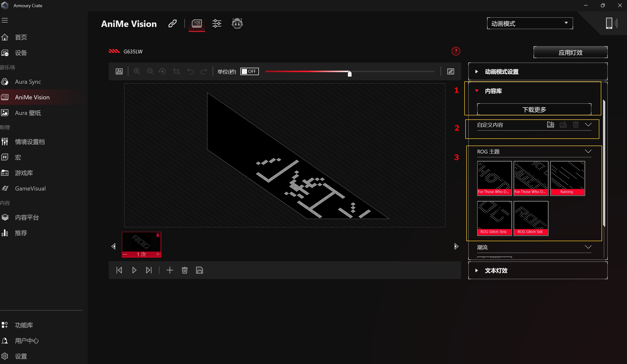
Task: Collapse the ROG 主题 chevron
Action: pyautogui.click(x=588, y=151)
